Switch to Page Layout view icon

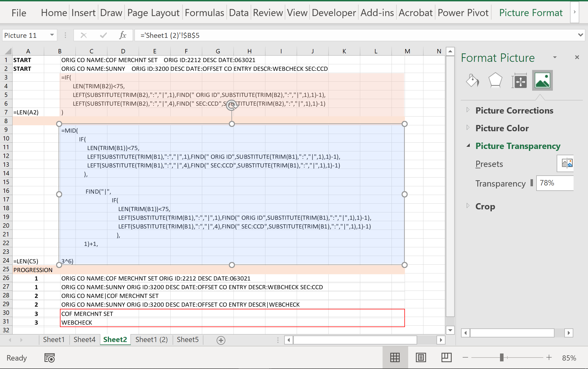421,358
